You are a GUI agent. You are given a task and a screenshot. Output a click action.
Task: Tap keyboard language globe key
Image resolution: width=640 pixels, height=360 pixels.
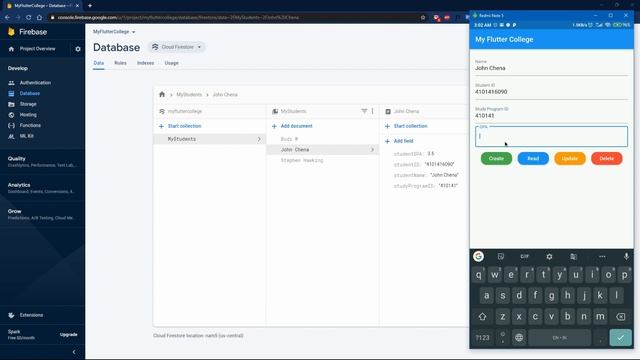[519, 338]
